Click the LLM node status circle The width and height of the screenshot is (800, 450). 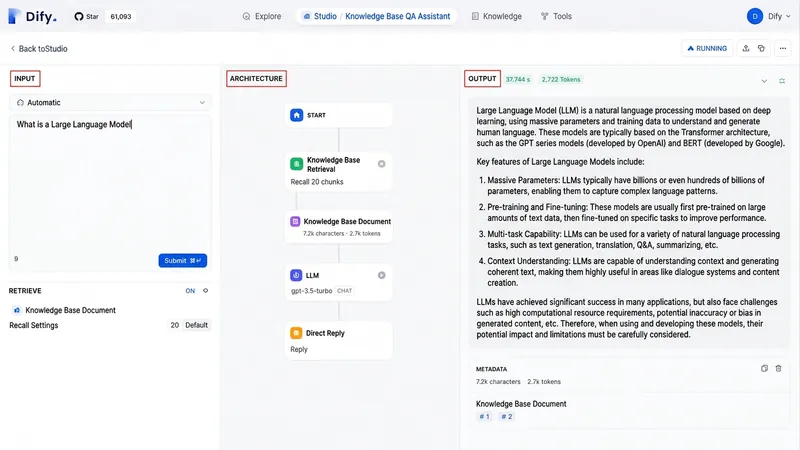click(382, 275)
